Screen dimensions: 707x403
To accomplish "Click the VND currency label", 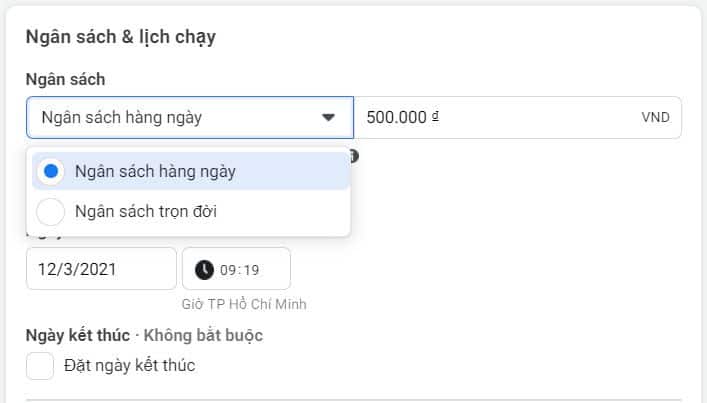I will 655,117.
